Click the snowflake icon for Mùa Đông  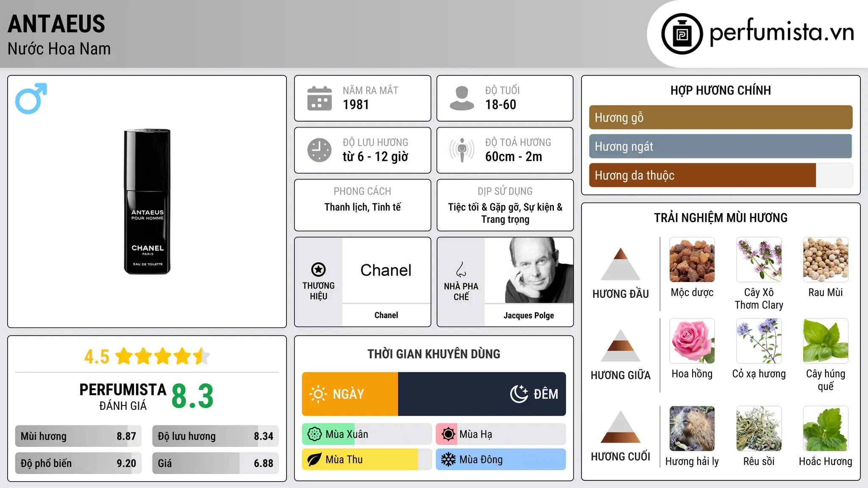(x=448, y=460)
